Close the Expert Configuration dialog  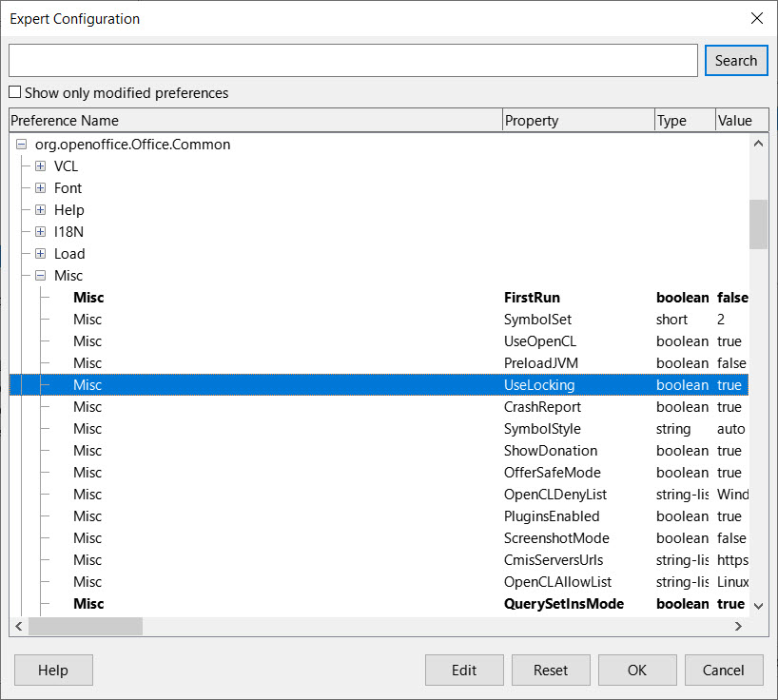757,18
